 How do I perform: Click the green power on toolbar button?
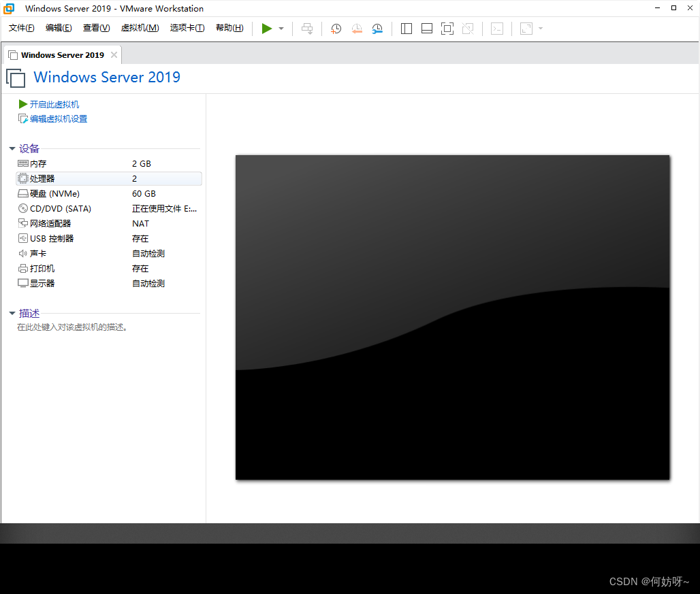(266, 29)
